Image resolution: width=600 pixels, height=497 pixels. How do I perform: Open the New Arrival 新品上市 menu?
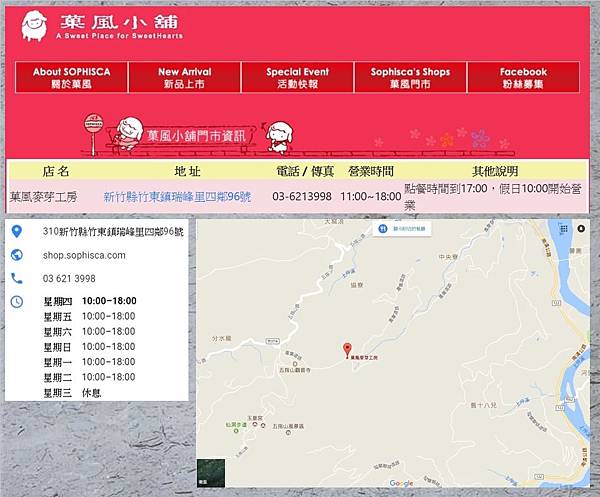tap(184, 77)
